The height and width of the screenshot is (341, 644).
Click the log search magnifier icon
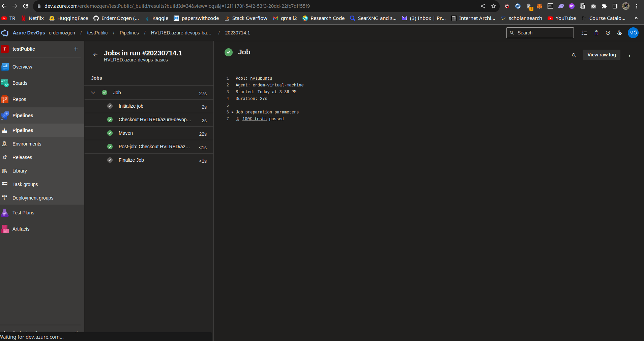574,55
